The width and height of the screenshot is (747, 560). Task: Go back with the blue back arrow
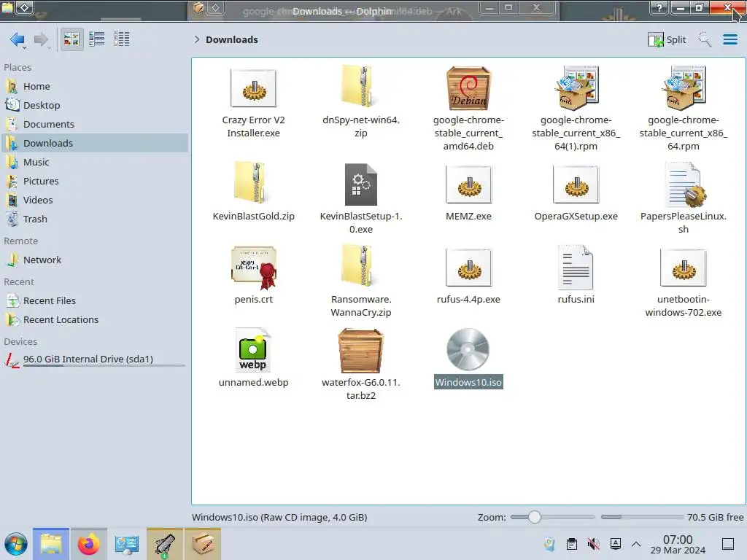[x=17, y=39]
